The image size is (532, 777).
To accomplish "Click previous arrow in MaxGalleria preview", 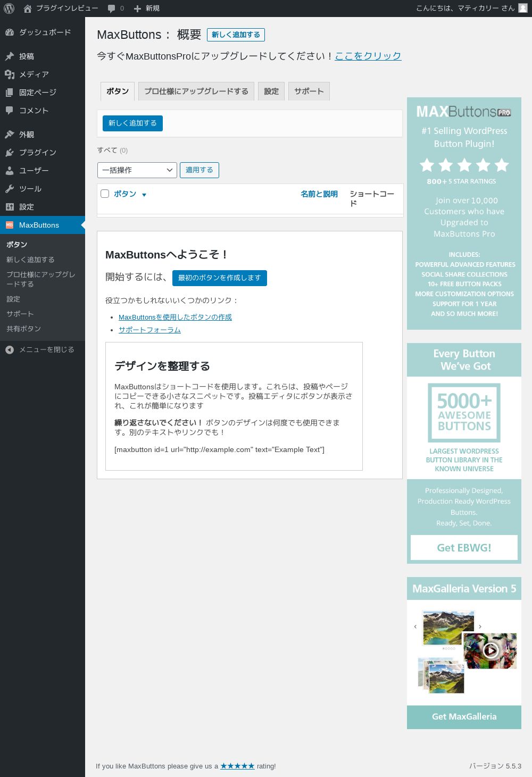I will [415, 627].
